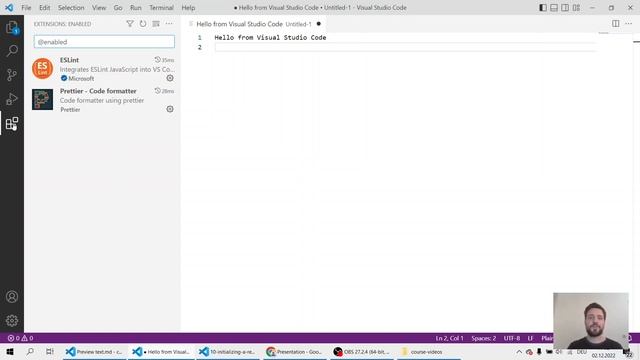This screenshot has width=640, height=360.
Task: Clear extensions search results icon
Action: (156, 24)
